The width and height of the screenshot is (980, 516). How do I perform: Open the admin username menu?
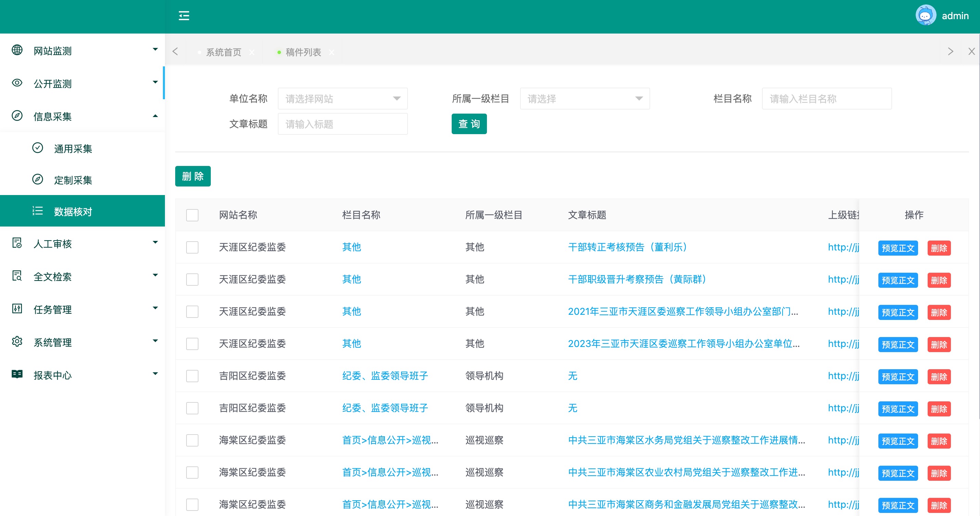pyautogui.click(x=955, y=16)
